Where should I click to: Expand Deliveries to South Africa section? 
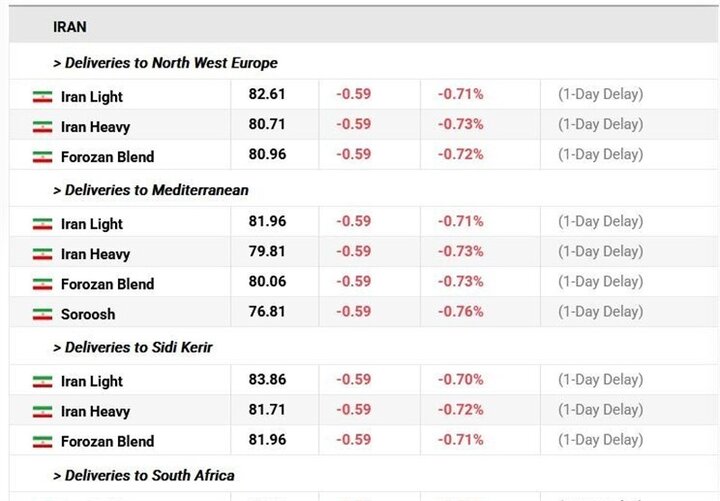click(x=144, y=475)
